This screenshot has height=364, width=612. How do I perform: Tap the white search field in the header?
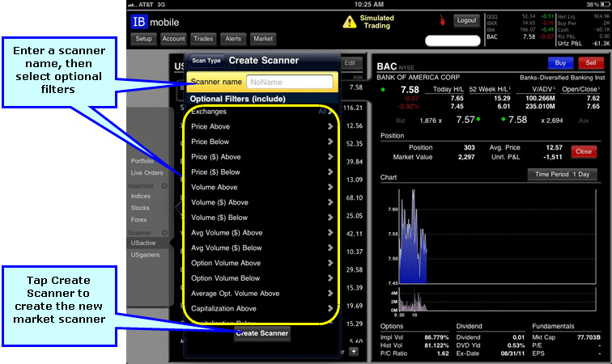(453, 40)
